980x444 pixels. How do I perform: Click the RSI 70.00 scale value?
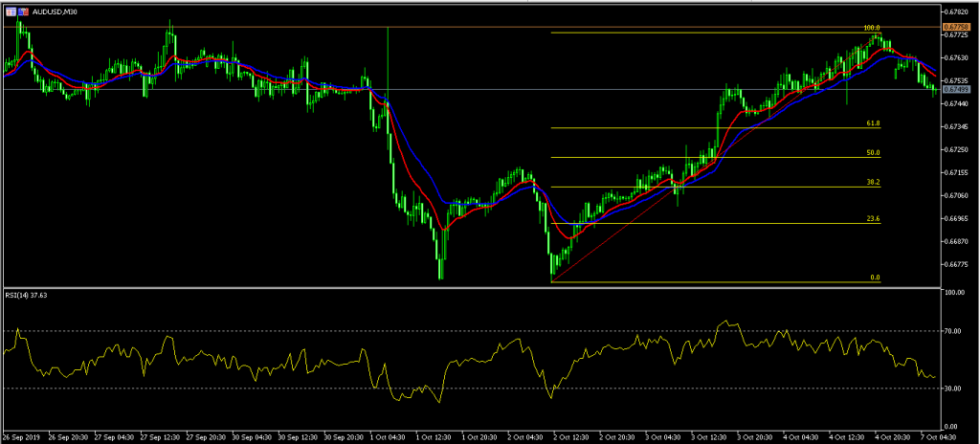(953, 331)
